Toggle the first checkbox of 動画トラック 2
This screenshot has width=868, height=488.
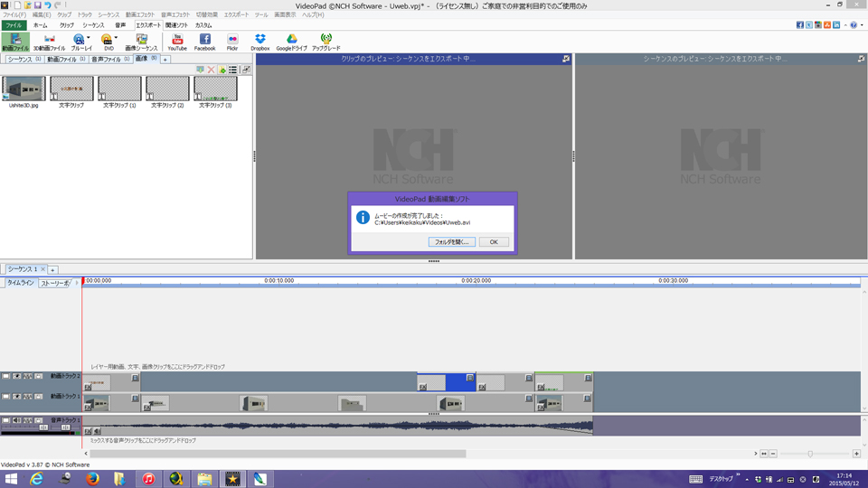tap(5, 376)
